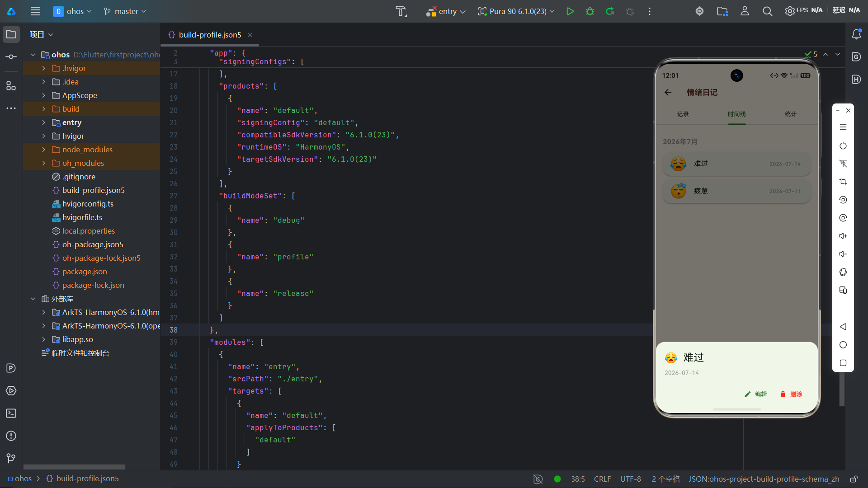Toggle the Project tool window folder icon
Viewport: 868px width, 488px height.
[x=11, y=34]
